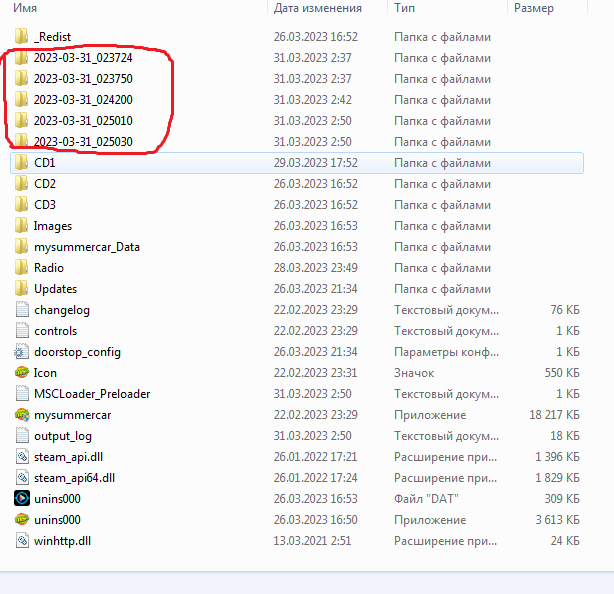614x594 pixels.
Task: Sort by Дата изменения column header
Action: coord(318,8)
